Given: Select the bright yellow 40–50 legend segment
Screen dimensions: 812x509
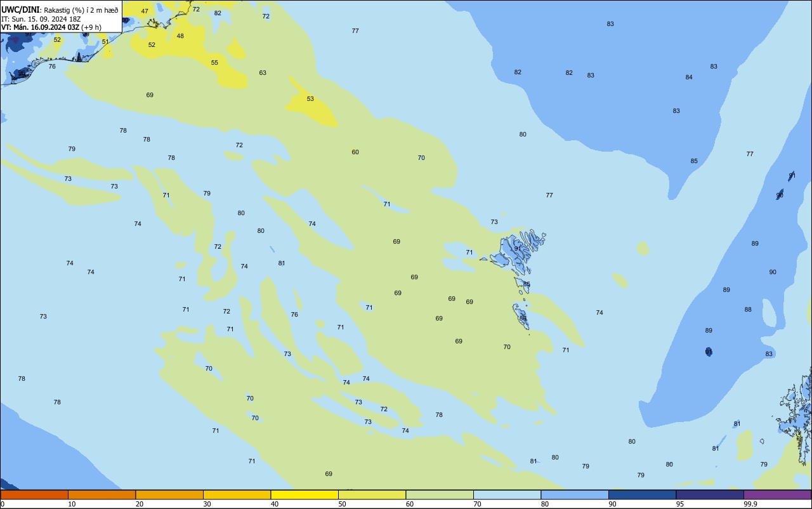Looking at the screenshot, I should (x=304, y=494).
